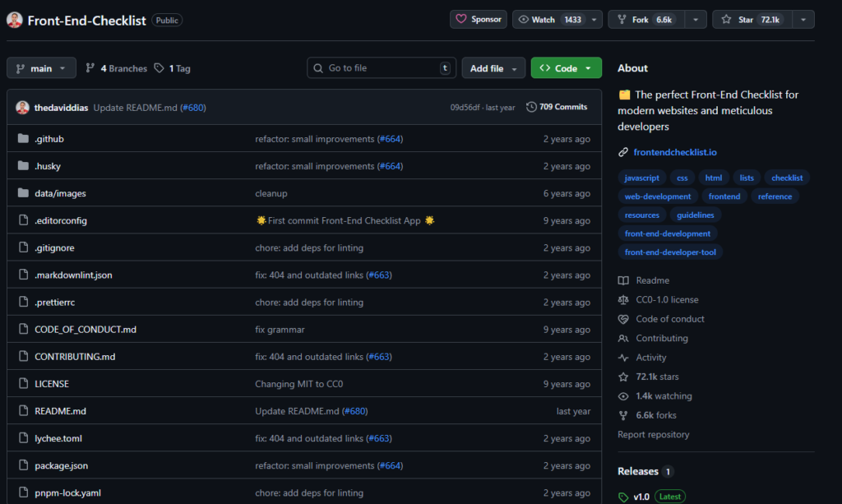Viewport: 842px width, 504px height.
Task: Open the package.json file
Action: [x=61, y=465]
